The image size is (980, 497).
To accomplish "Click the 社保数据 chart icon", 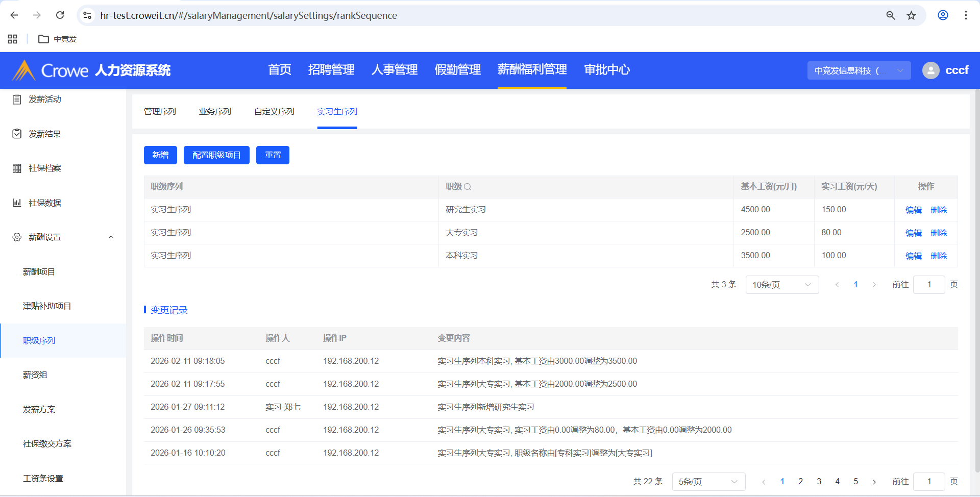I will [x=17, y=203].
